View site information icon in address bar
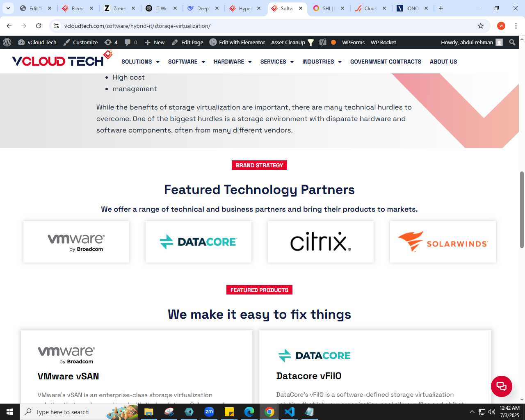The height and width of the screenshot is (420, 525). (56, 26)
